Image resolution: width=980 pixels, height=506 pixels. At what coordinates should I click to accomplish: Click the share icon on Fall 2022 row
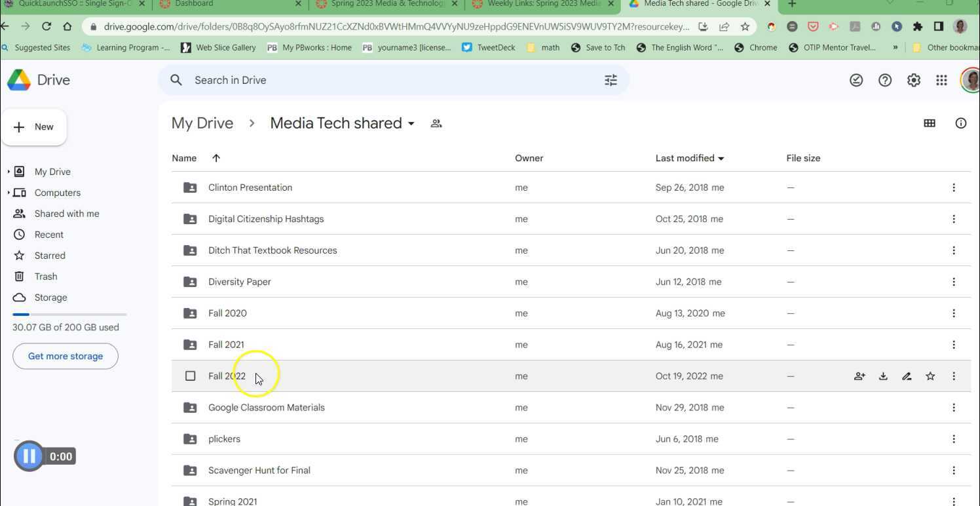click(x=859, y=376)
